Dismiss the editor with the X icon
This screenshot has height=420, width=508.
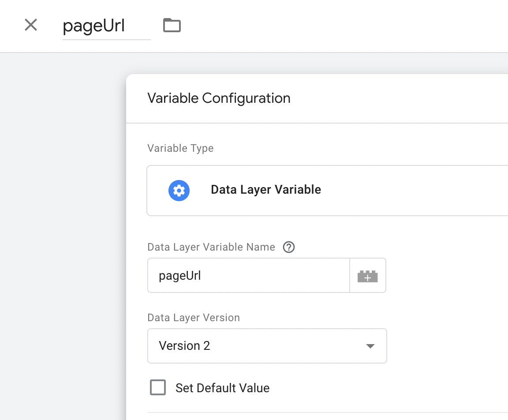(30, 25)
